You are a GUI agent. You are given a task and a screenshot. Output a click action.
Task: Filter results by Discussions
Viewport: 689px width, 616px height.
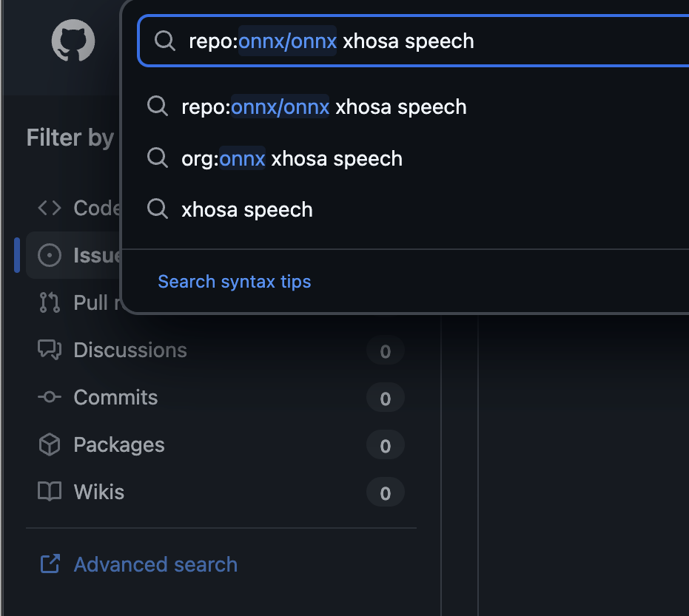(x=130, y=350)
